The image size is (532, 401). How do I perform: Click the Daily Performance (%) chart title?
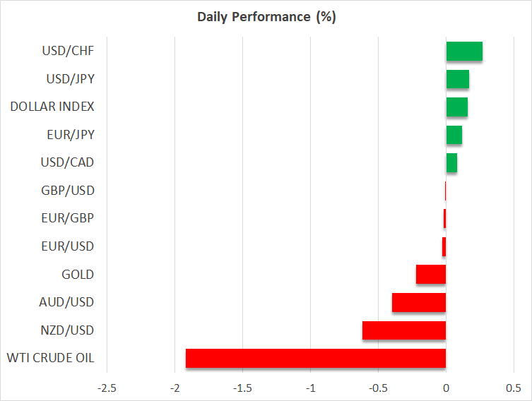266,17
